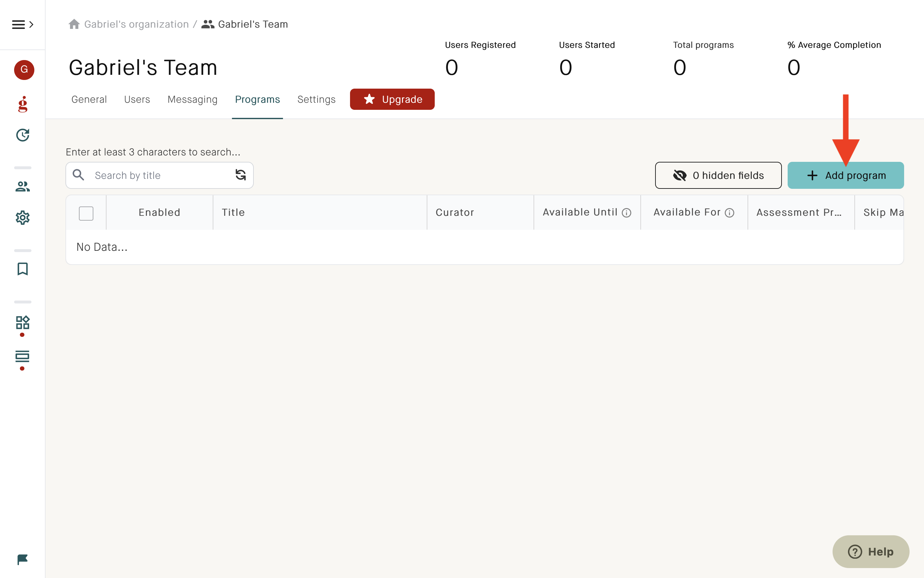Click the Assessment Pr... column header
The height and width of the screenshot is (578, 924).
coord(801,213)
